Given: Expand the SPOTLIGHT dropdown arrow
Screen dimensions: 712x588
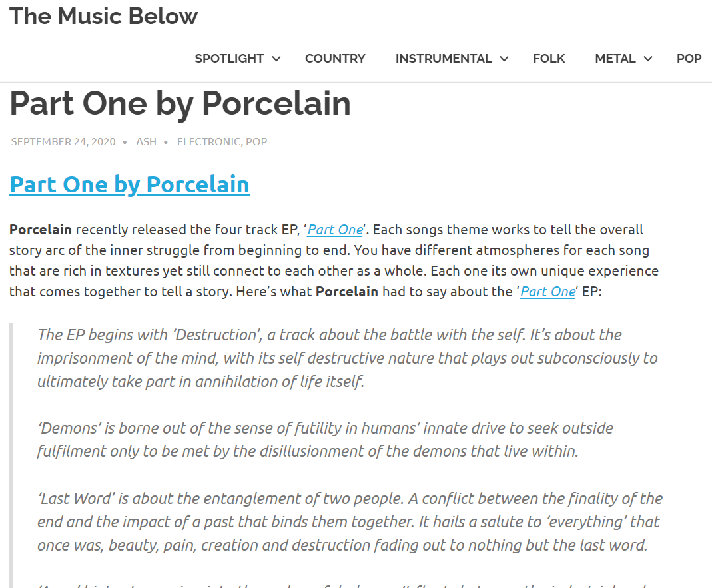Looking at the screenshot, I should 278,59.
